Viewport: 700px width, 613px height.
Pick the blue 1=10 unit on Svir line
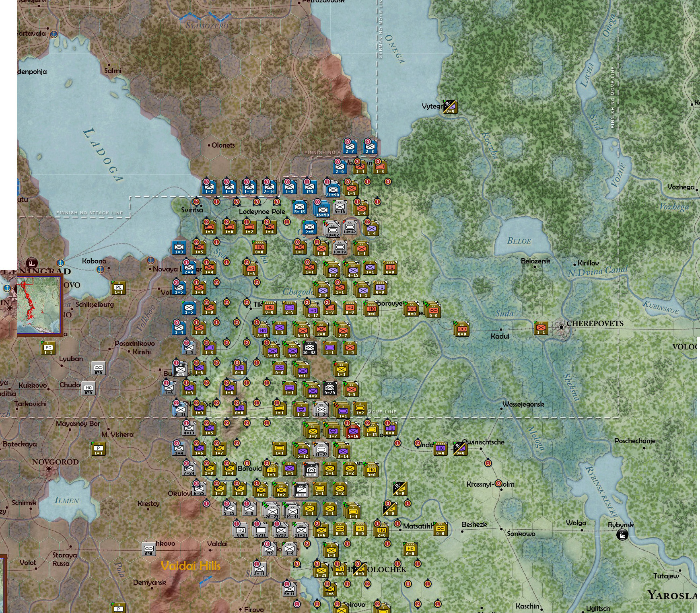249,187
